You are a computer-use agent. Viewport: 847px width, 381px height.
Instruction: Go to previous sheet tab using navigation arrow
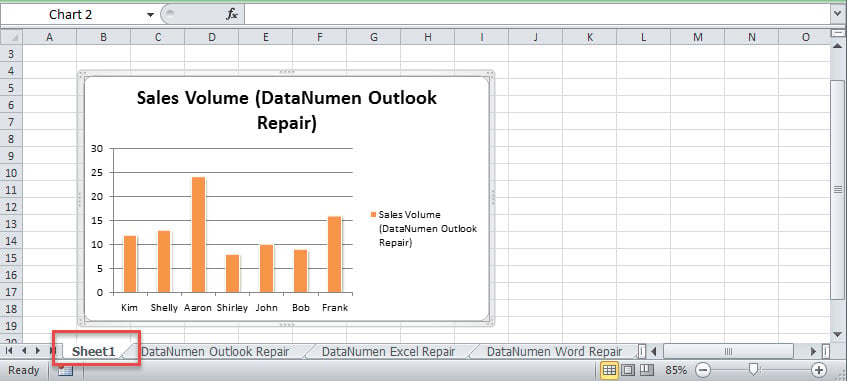click(24, 351)
